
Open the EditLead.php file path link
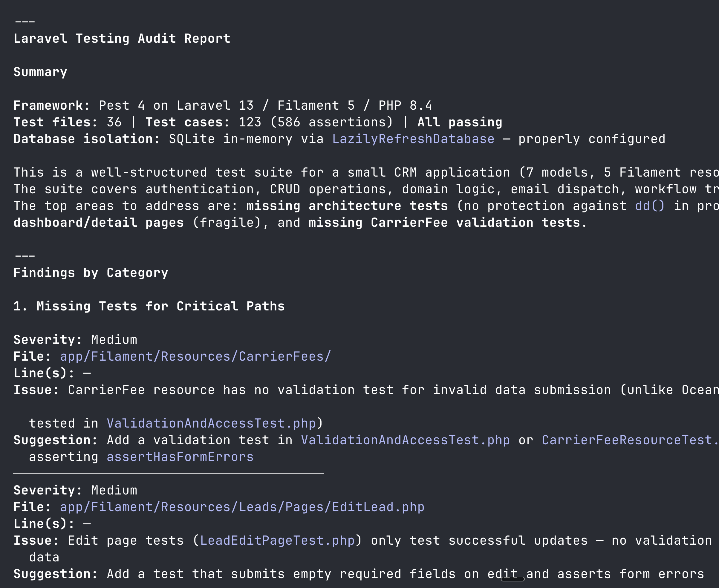[x=242, y=507]
